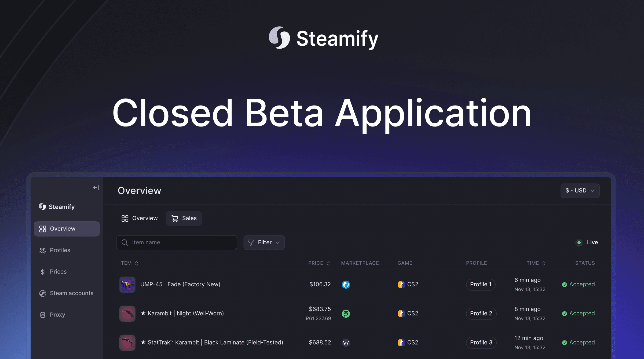Open Steam accounts section

71,293
